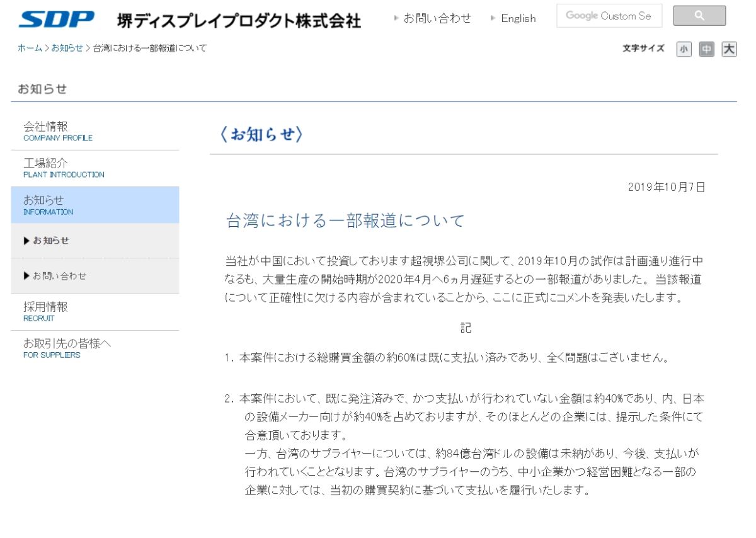Select the 中 medium text size icon
The width and height of the screenshot is (756, 538).
click(706, 49)
